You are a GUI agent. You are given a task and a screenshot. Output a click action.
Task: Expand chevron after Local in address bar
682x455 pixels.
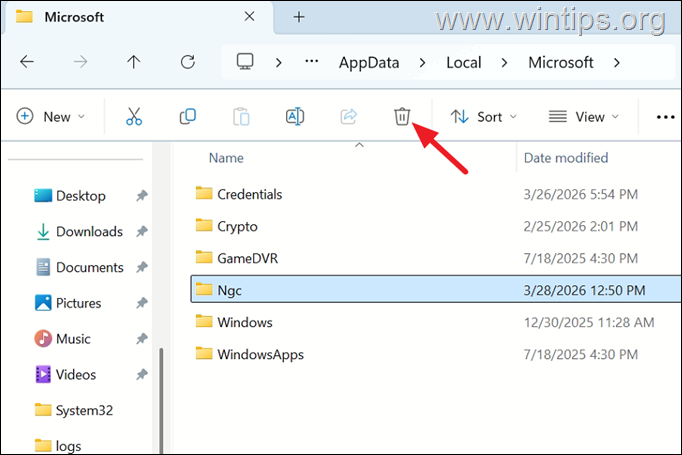coord(504,63)
